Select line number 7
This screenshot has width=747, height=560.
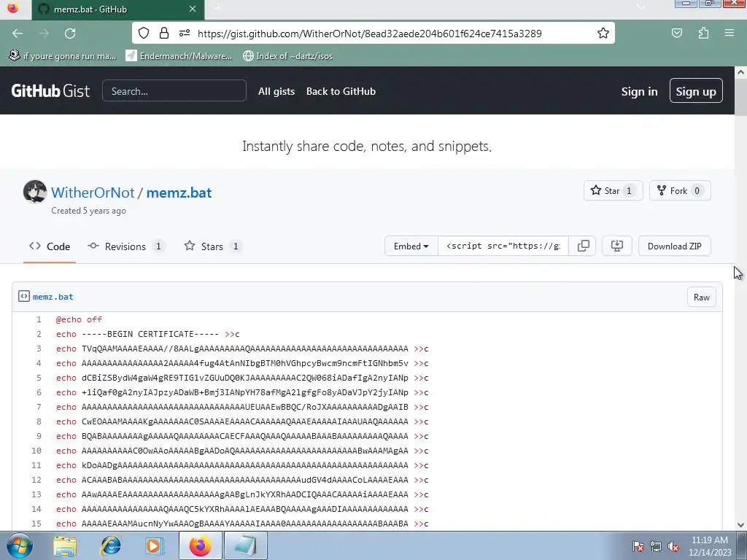[39, 407]
